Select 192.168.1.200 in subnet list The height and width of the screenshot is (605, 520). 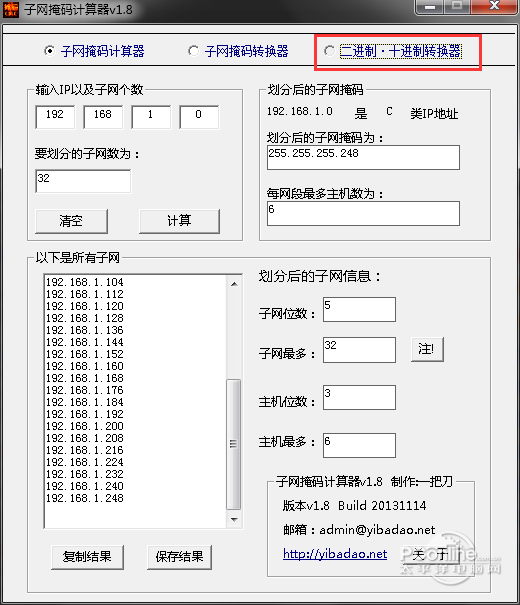84,426
